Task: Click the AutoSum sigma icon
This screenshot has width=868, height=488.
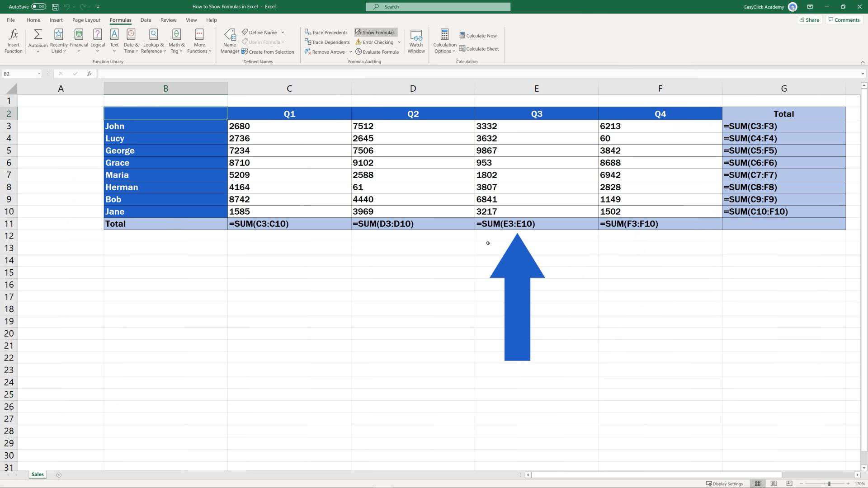Action: 38,35
